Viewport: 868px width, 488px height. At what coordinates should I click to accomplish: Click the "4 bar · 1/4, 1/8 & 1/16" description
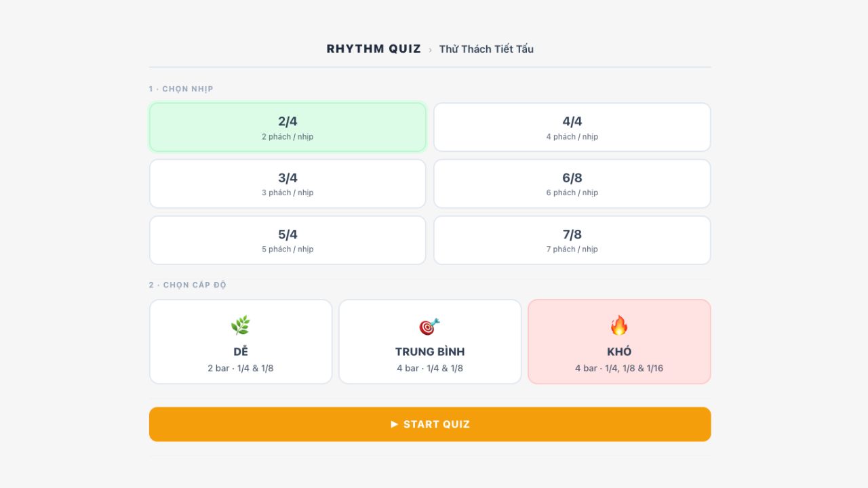coord(619,368)
